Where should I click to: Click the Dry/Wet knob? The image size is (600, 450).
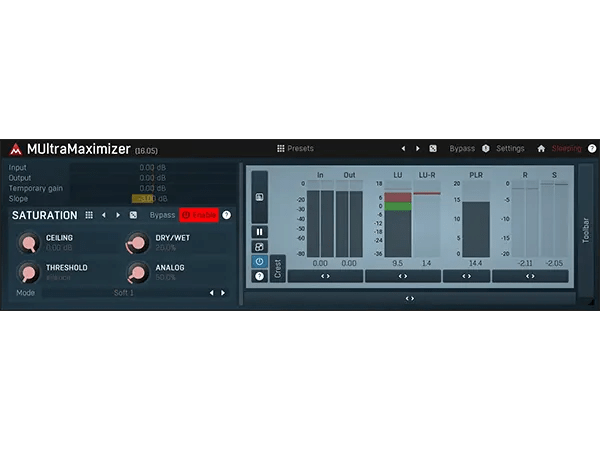pyautogui.click(x=138, y=243)
